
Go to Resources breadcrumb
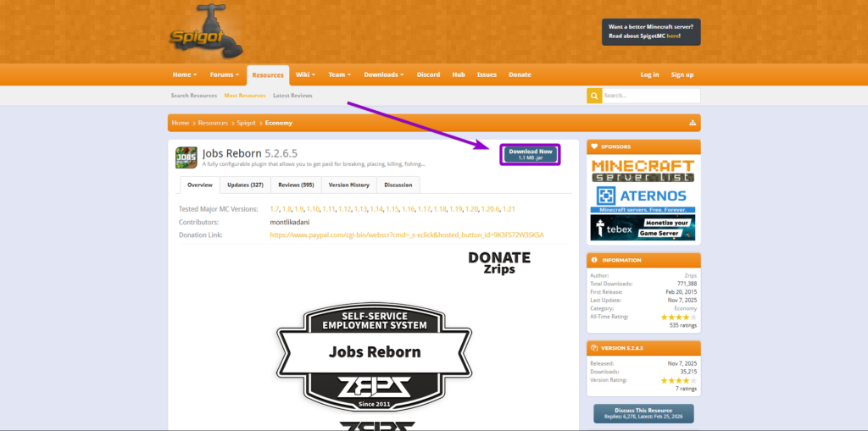(x=213, y=123)
